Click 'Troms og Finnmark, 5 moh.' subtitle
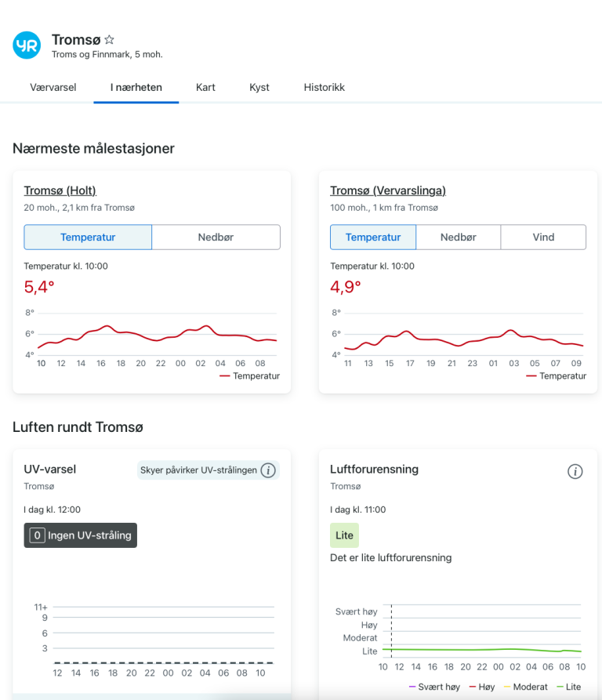The width and height of the screenshot is (602, 700). pyautogui.click(x=107, y=54)
